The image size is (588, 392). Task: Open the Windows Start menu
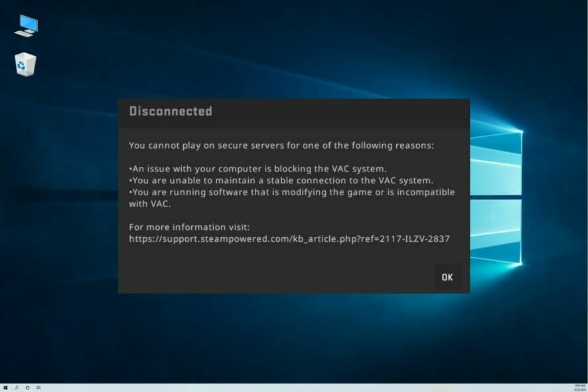pos(5,387)
